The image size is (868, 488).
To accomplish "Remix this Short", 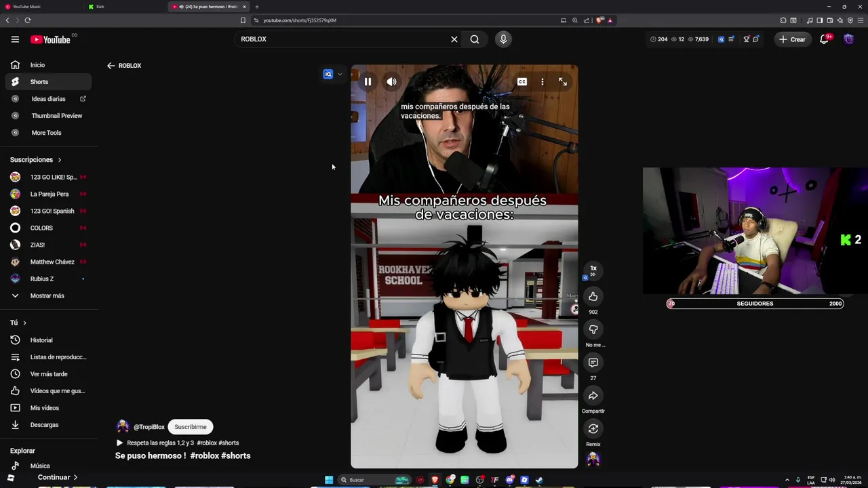I will [x=593, y=428].
